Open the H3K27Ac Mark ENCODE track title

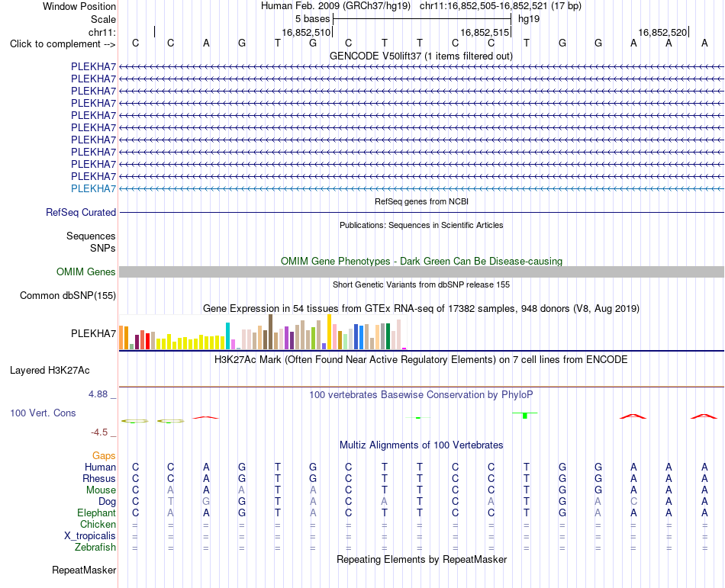click(x=421, y=360)
